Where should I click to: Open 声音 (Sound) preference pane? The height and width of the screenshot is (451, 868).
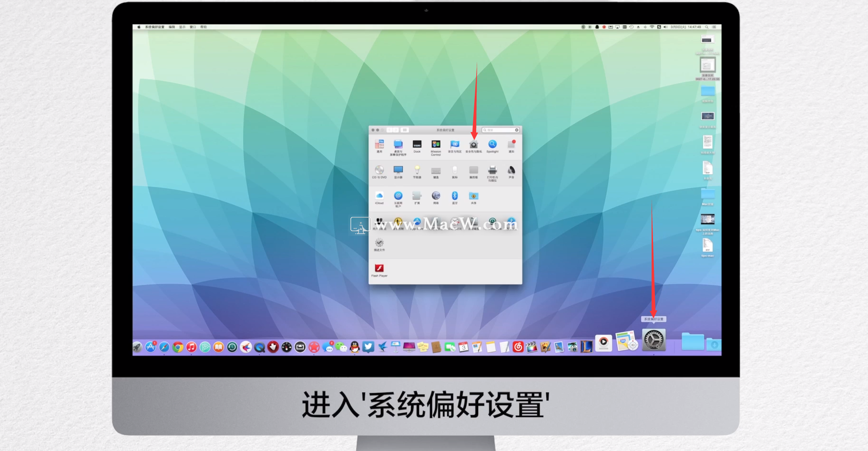[511, 172]
